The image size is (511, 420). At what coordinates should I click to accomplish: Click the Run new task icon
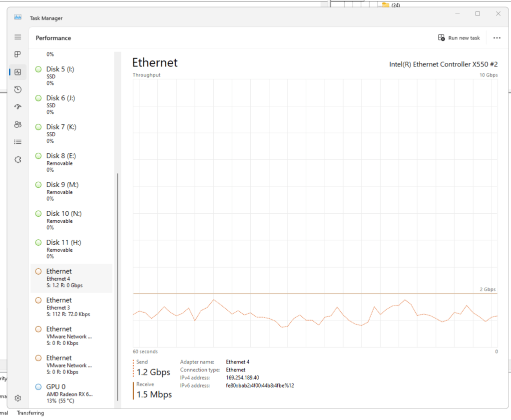tap(441, 38)
